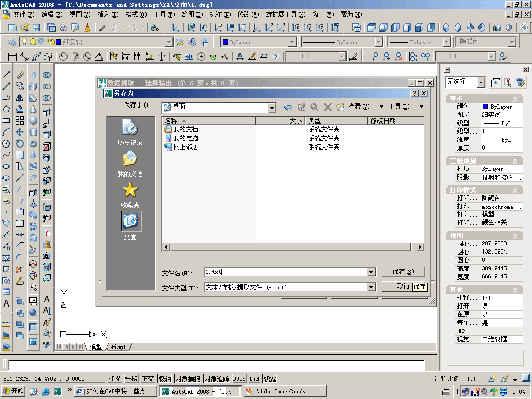
Task: Open My Documents shortcut in places panel
Action: 130,164
